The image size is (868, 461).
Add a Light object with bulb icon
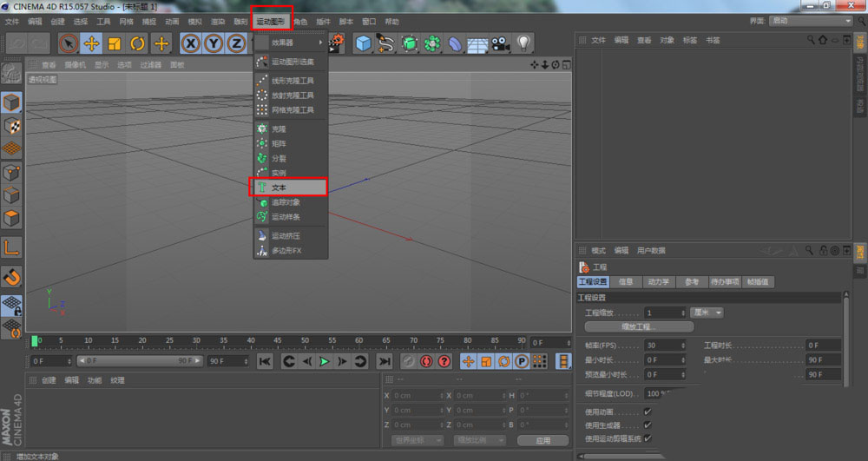523,43
